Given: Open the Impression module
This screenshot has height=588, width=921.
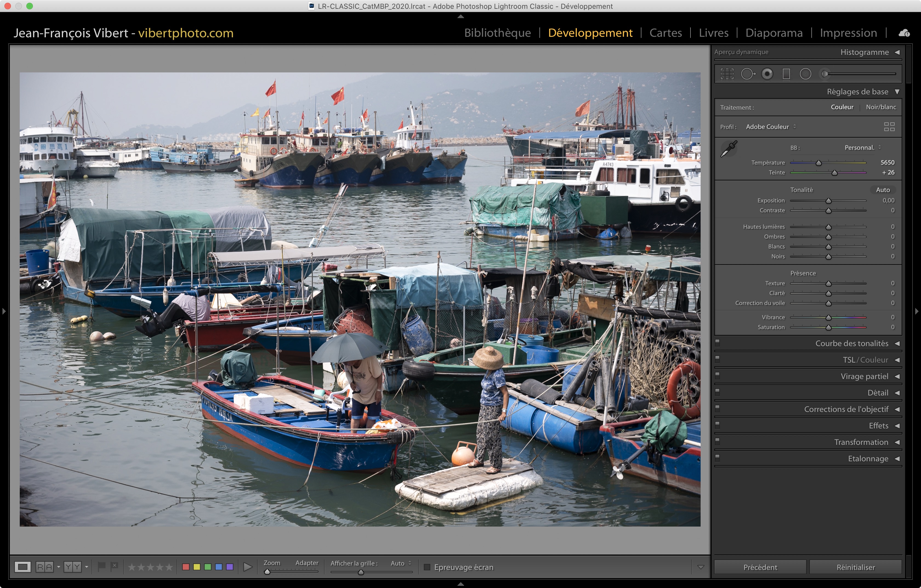Looking at the screenshot, I should 848,33.
